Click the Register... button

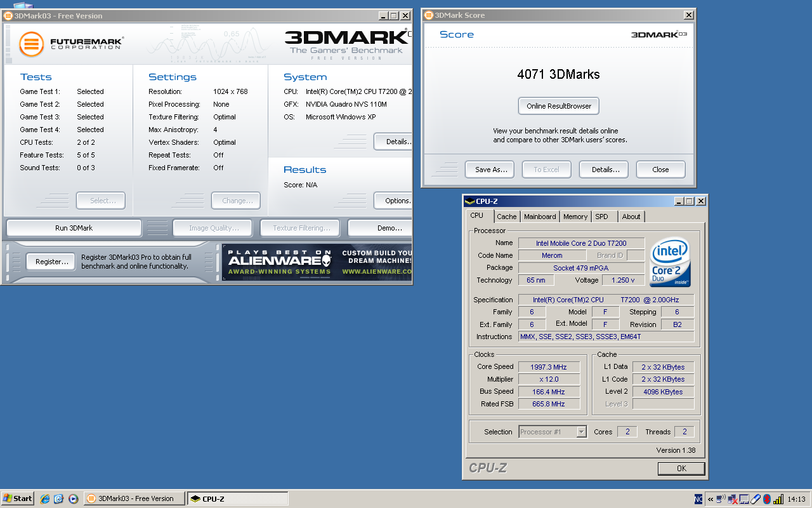click(51, 262)
